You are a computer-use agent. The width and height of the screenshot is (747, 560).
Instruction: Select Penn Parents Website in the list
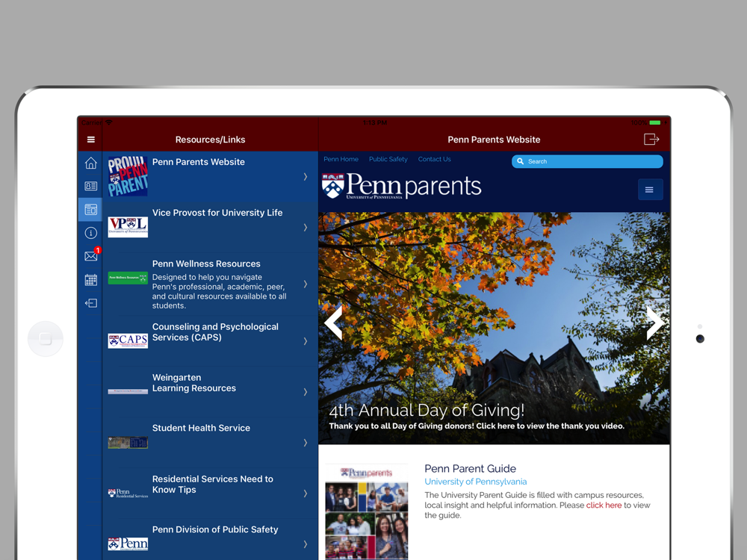pos(210,177)
